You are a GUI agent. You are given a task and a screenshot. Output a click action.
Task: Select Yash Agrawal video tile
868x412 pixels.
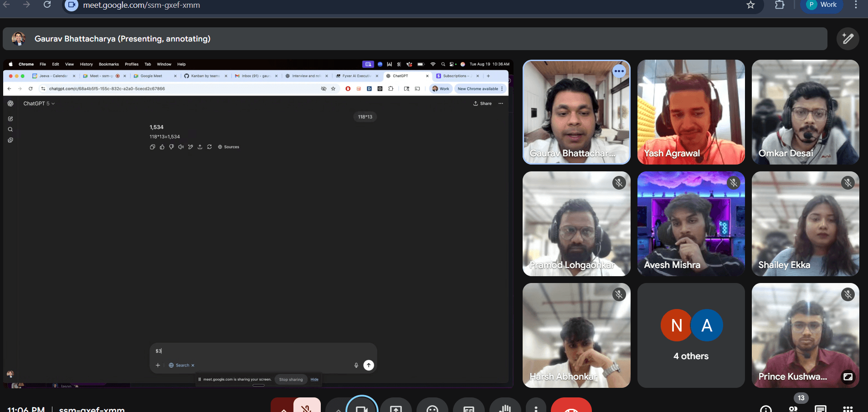coord(691,112)
